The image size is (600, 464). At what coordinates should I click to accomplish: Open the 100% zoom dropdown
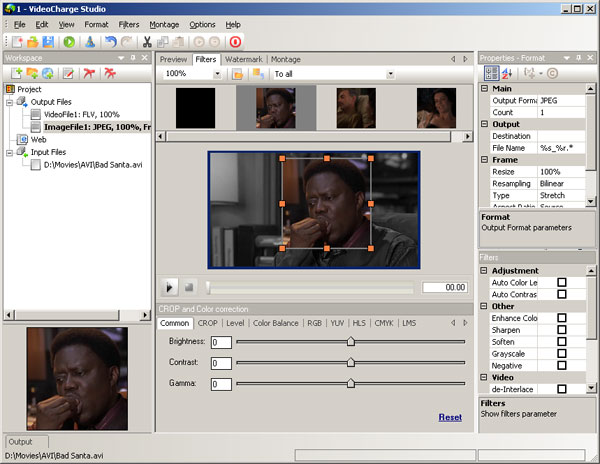(217, 74)
